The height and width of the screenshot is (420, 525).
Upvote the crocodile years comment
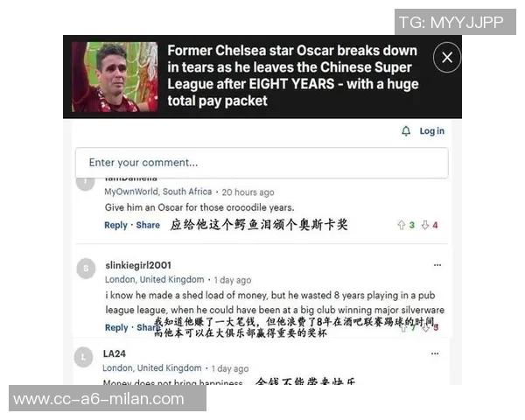pos(402,225)
